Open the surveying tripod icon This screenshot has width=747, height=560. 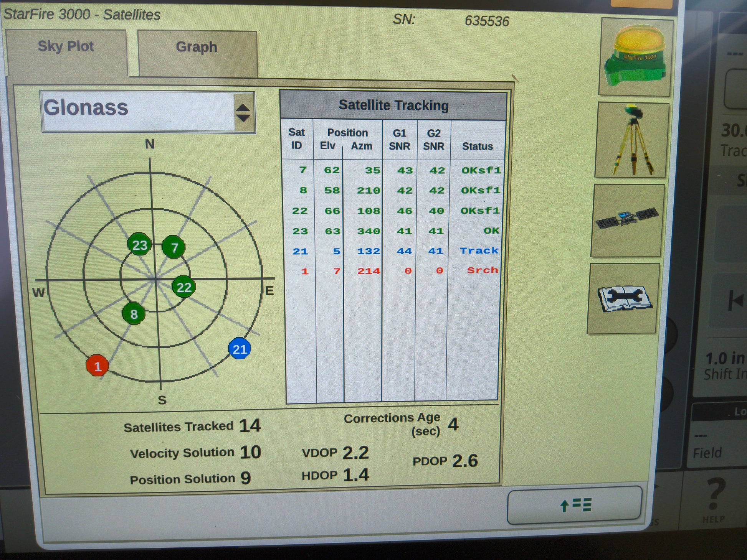click(632, 140)
